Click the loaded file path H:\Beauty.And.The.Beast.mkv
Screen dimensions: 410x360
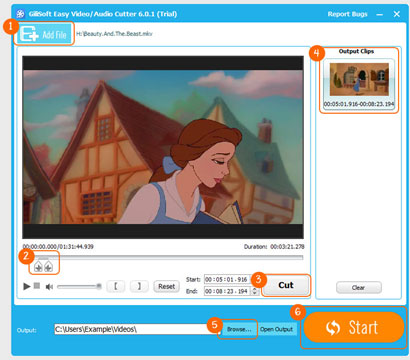114,34
